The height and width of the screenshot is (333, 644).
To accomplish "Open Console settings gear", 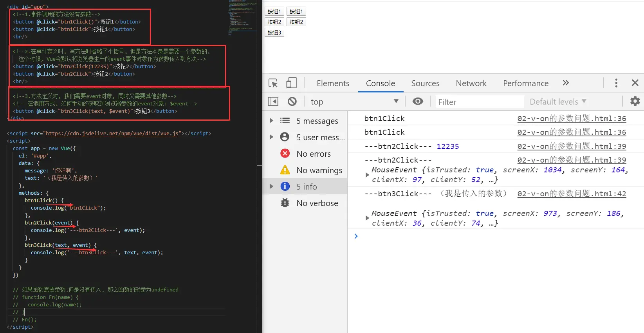I will [635, 101].
